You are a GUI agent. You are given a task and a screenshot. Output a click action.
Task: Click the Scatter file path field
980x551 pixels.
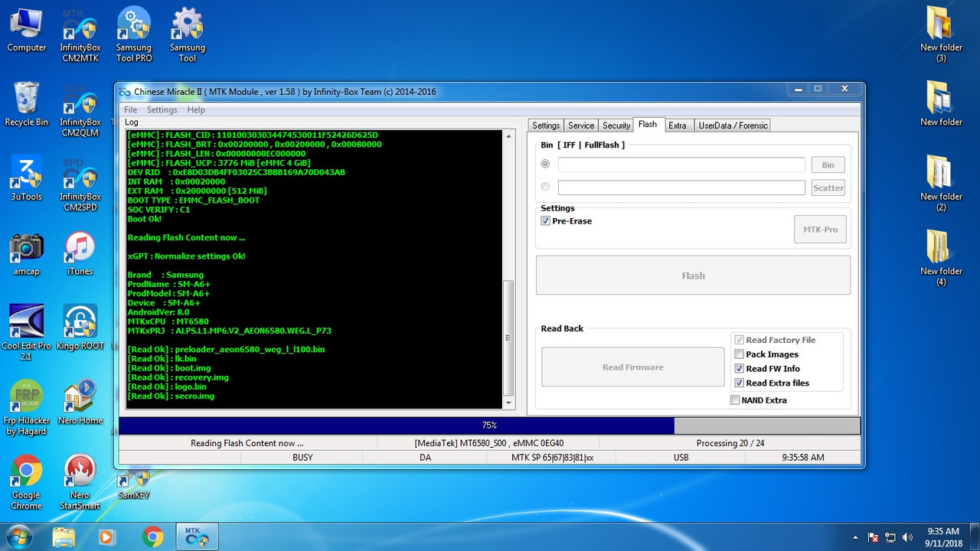681,187
